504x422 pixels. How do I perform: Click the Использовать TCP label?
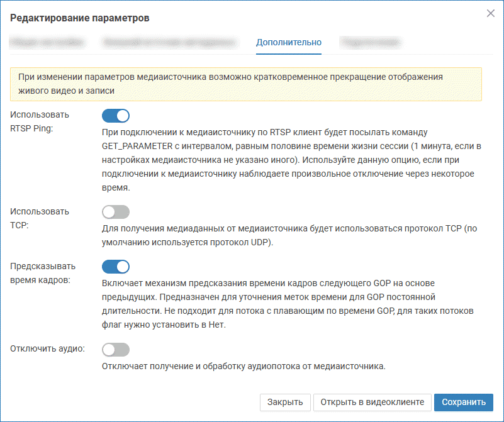[x=40, y=218]
